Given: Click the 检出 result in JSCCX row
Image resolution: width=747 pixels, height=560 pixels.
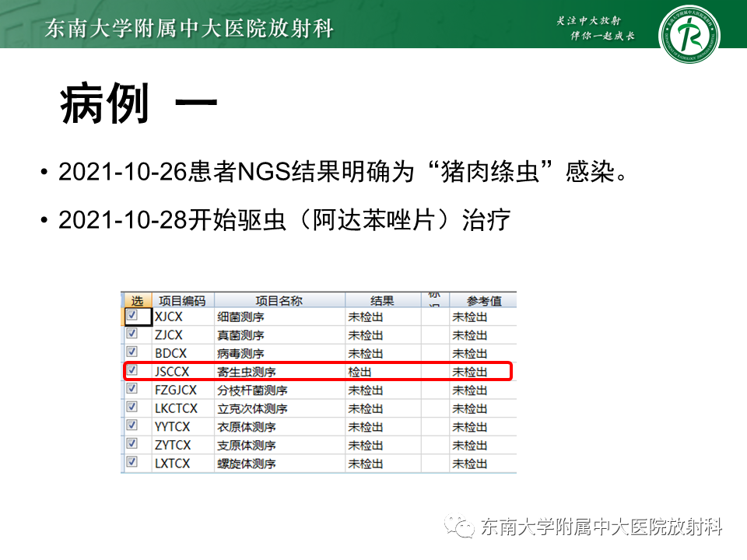Looking at the screenshot, I should point(359,372).
